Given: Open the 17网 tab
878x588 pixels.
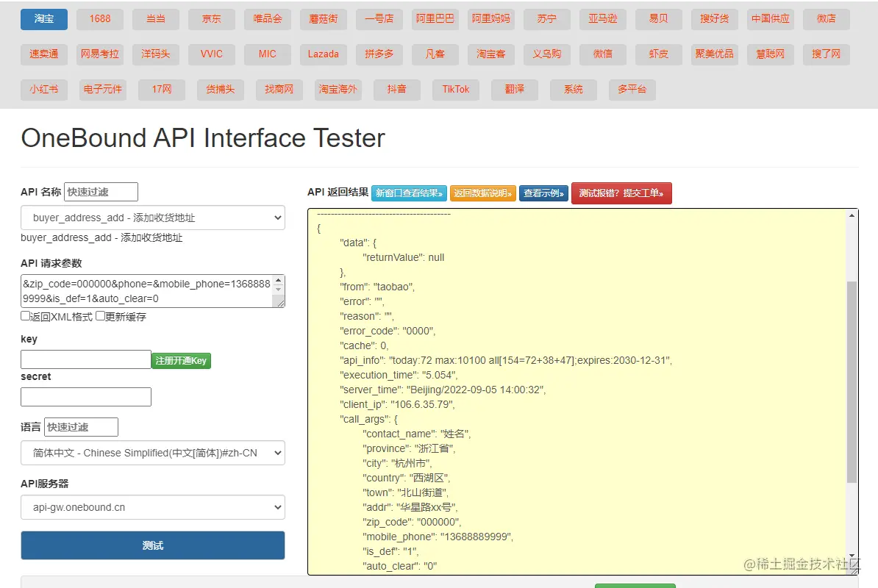Looking at the screenshot, I should (162, 90).
